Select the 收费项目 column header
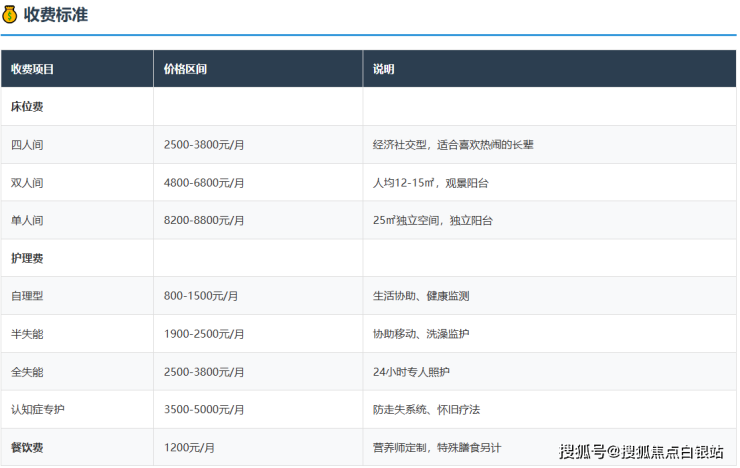This screenshot has height=468, width=740. click(x=33, y=69)
